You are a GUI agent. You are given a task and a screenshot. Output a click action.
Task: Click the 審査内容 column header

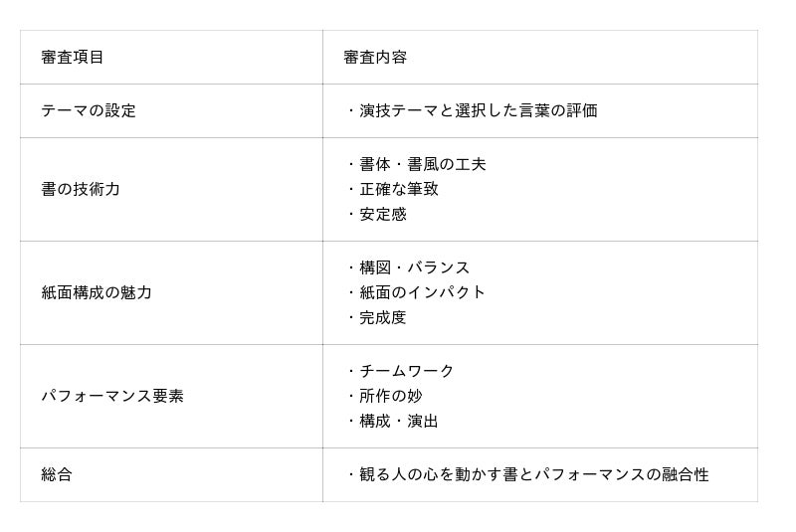click(375, 57)
